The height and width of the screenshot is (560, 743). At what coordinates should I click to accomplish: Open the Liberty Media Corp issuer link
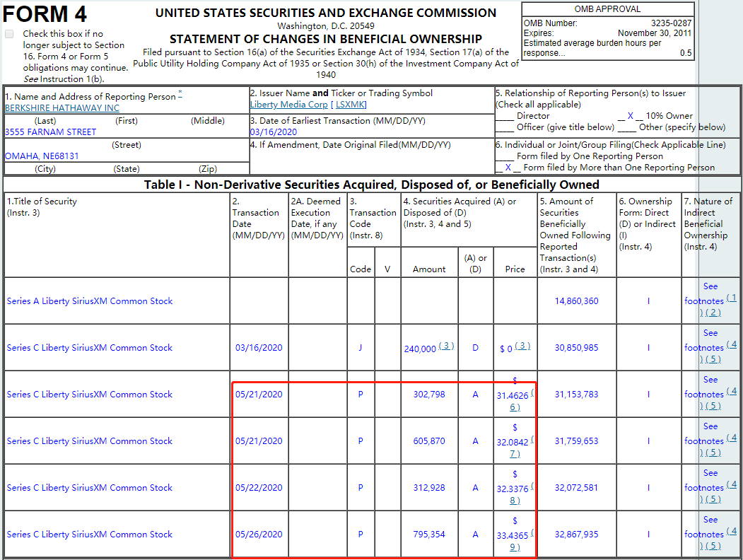288,104
